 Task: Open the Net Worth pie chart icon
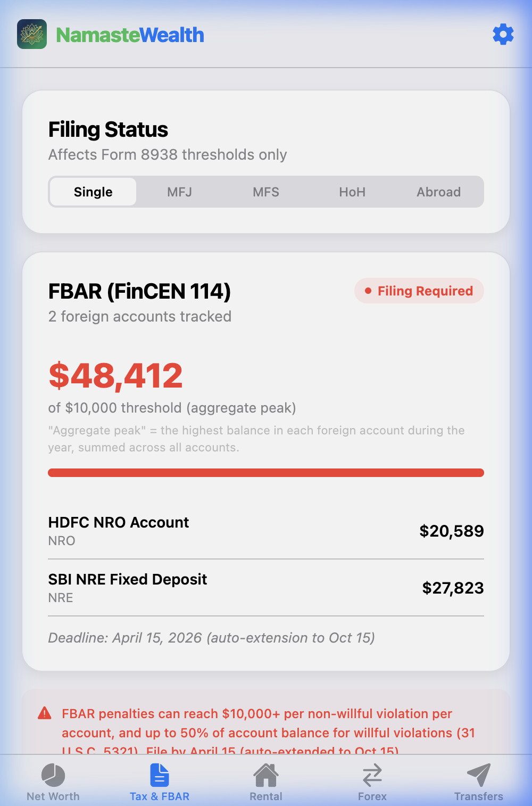(53, 775)
